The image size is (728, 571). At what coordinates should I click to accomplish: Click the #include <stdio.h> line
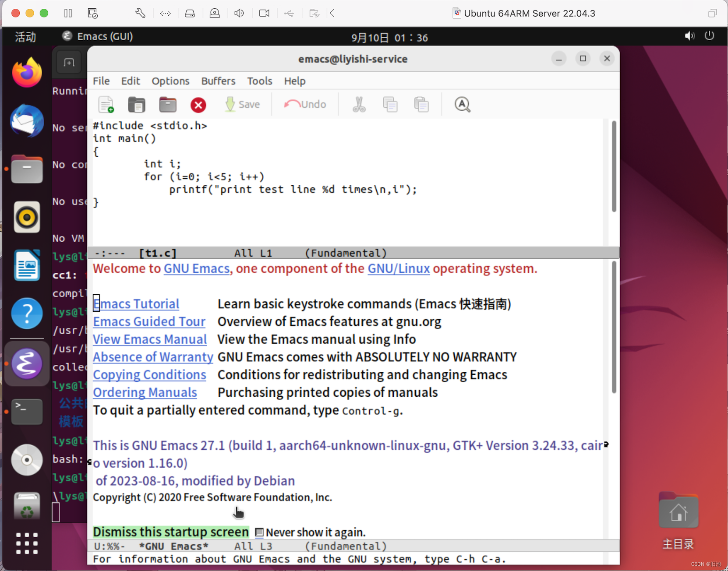(150, 126)
